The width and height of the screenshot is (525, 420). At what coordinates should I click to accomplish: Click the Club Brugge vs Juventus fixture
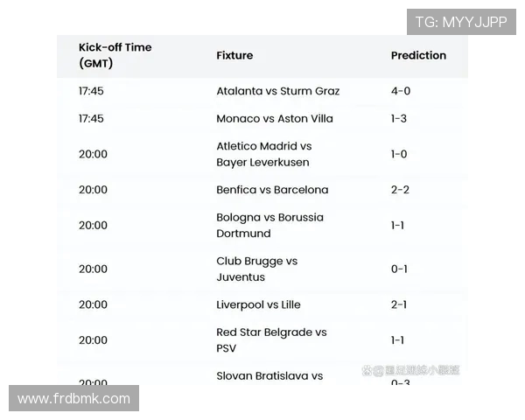point(256,269)
